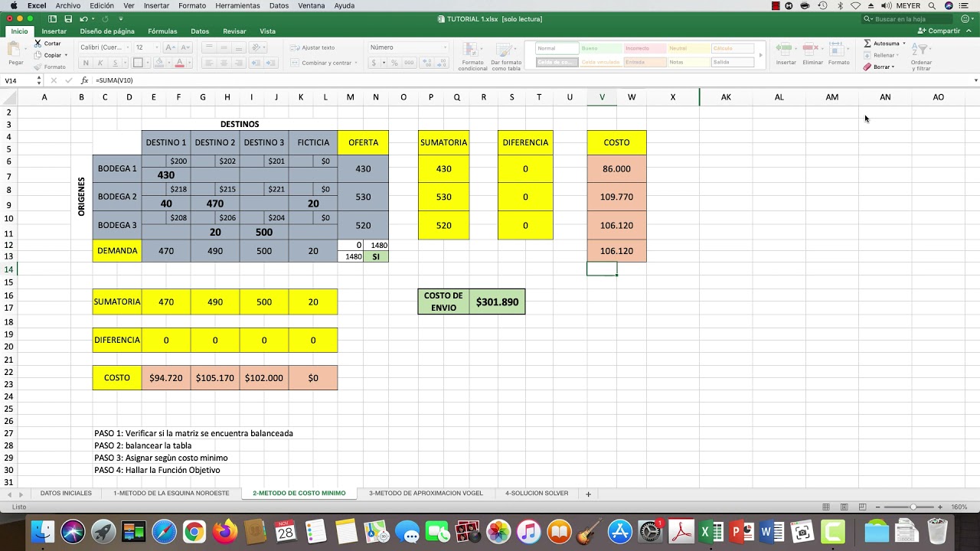Click the Compartir button
Image resolution: width=980 pixels, height=551 pixels.
(939, 31)
